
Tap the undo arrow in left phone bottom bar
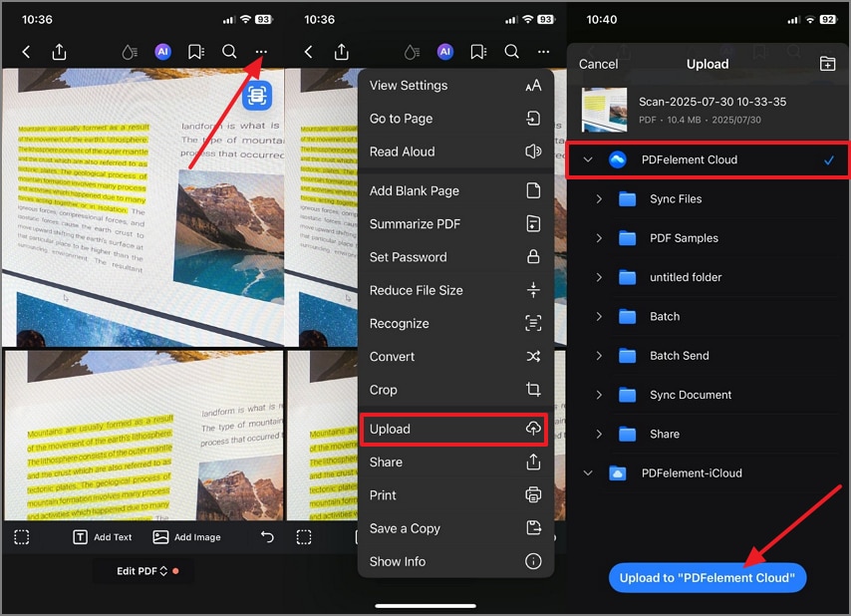[x=267, y=537]
